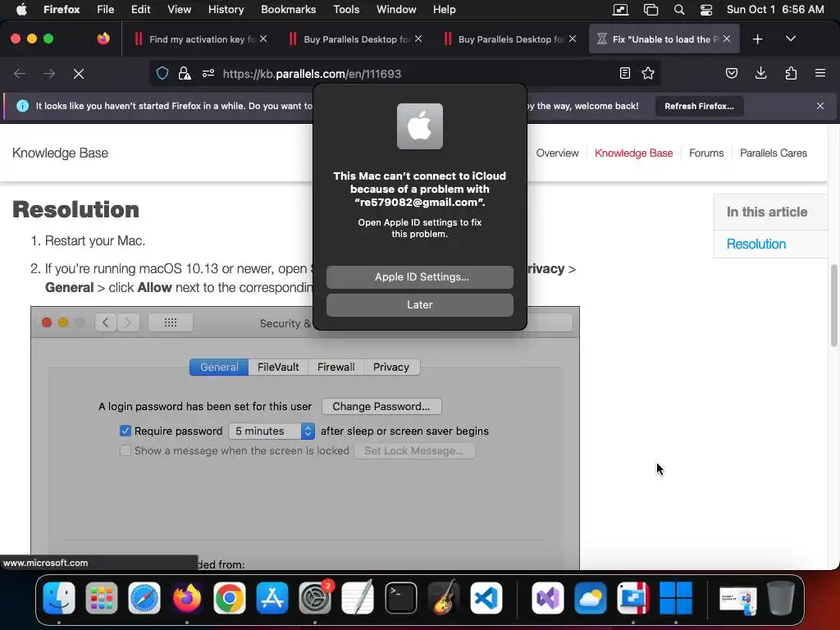Switch to FileVault tab in screenshot
This screenshot has height=630, width=840.
[278, 367]
